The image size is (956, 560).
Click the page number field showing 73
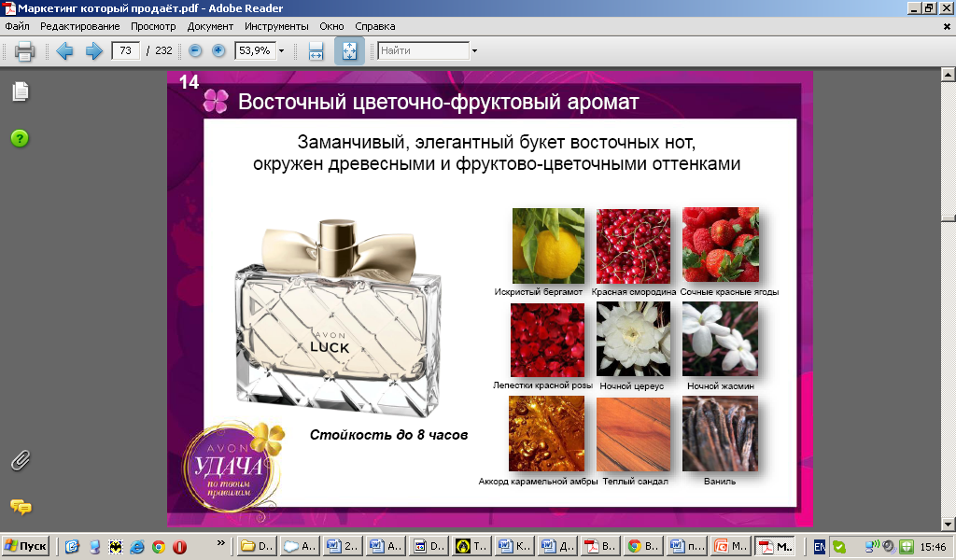point(126,50)
